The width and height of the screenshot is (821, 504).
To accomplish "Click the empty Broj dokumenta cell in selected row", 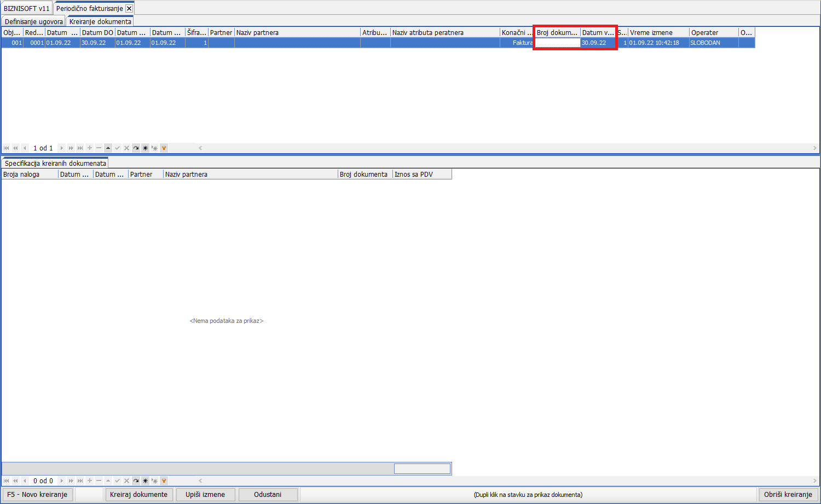I will (557, 43).
